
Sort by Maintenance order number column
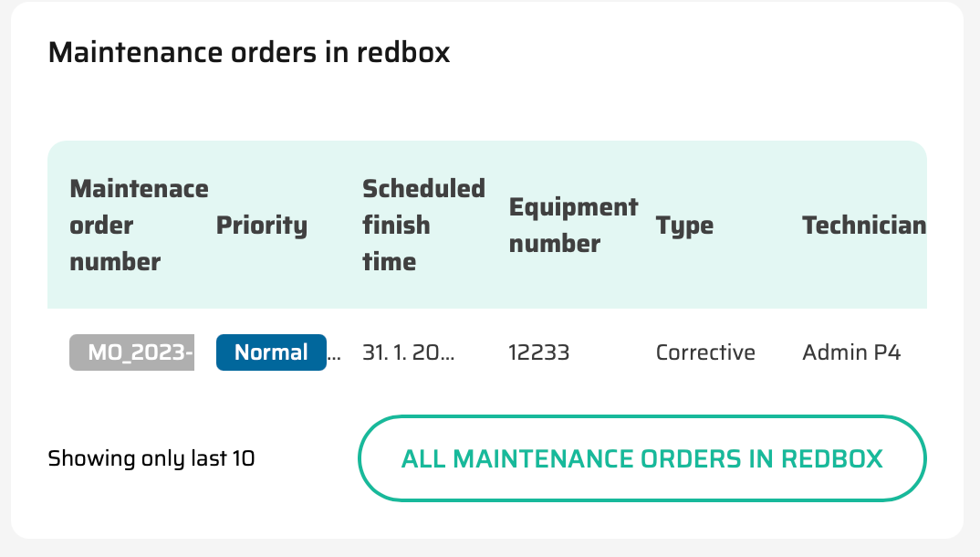[x=139, y=226]
